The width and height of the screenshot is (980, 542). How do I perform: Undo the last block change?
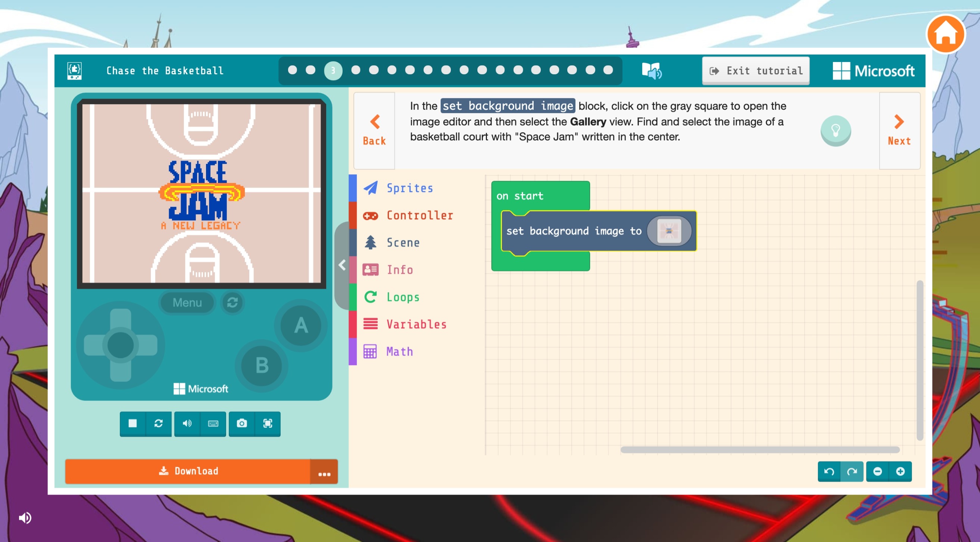tap(829, 471)
